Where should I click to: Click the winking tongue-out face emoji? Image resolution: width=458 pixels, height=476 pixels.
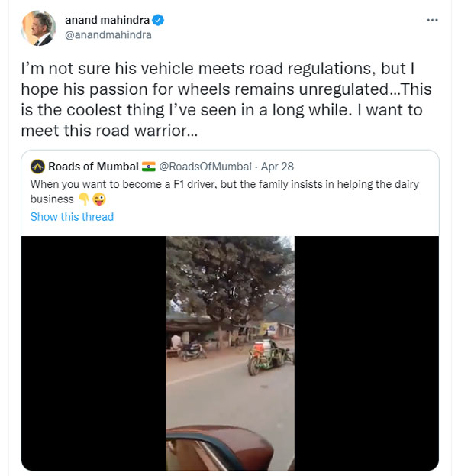(x=98, y=199)
